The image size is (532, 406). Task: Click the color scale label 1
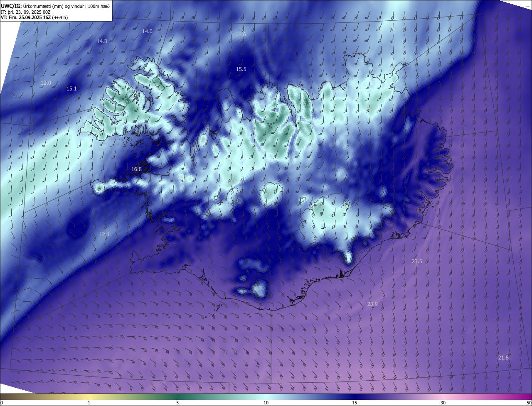tap(89, 403)
